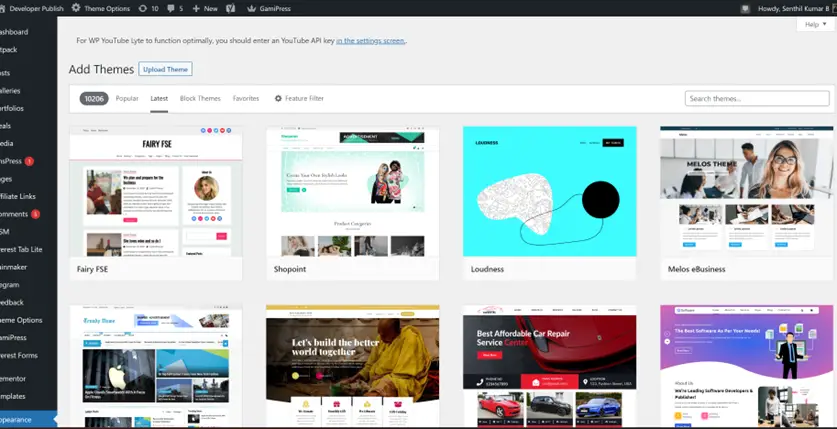Image resolution: width=837 pixels, height=429 pixels.
Task: Click the Loudness theme name
Action: [487, 269]
